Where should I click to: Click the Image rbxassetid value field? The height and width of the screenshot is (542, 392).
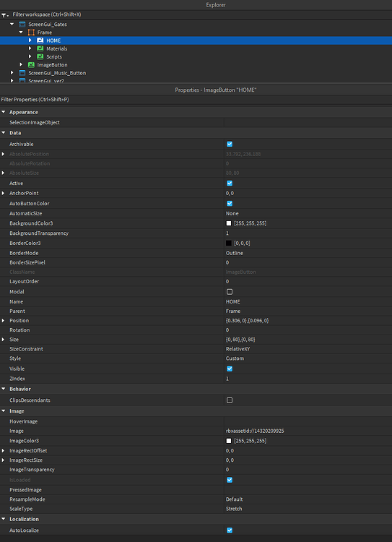tap(308, 431)
